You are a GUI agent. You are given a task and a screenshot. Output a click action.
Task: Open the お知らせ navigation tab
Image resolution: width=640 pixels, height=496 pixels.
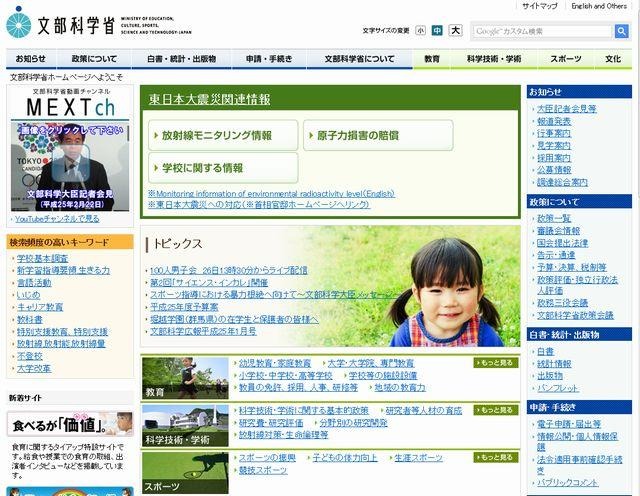pyautogui.click(x=31, y=59)
